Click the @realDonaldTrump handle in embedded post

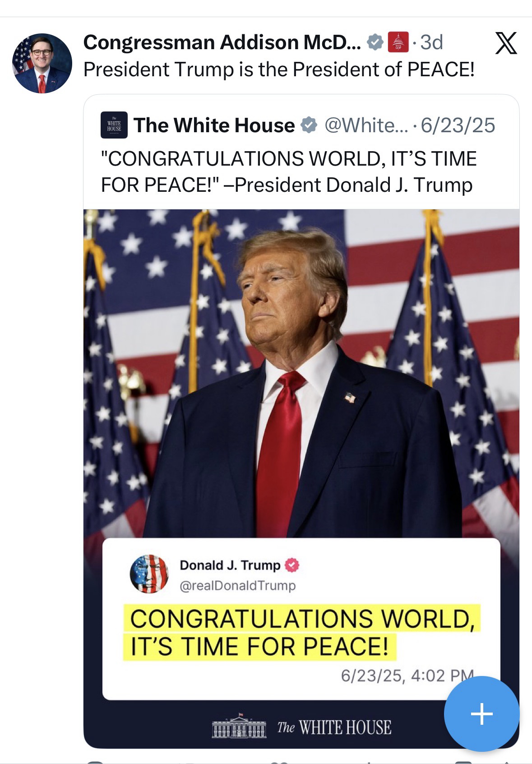coord(238,586)
